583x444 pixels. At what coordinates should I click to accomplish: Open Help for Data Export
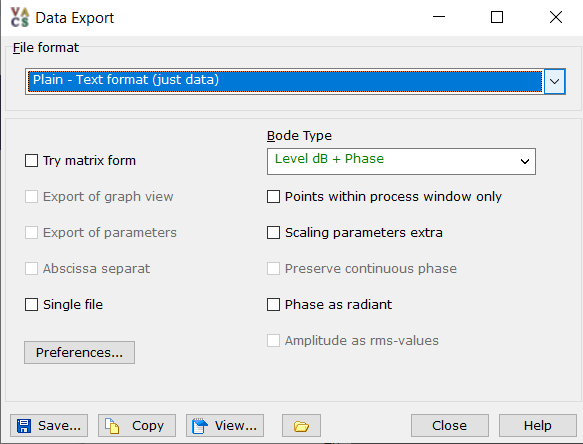click(538, 426)
